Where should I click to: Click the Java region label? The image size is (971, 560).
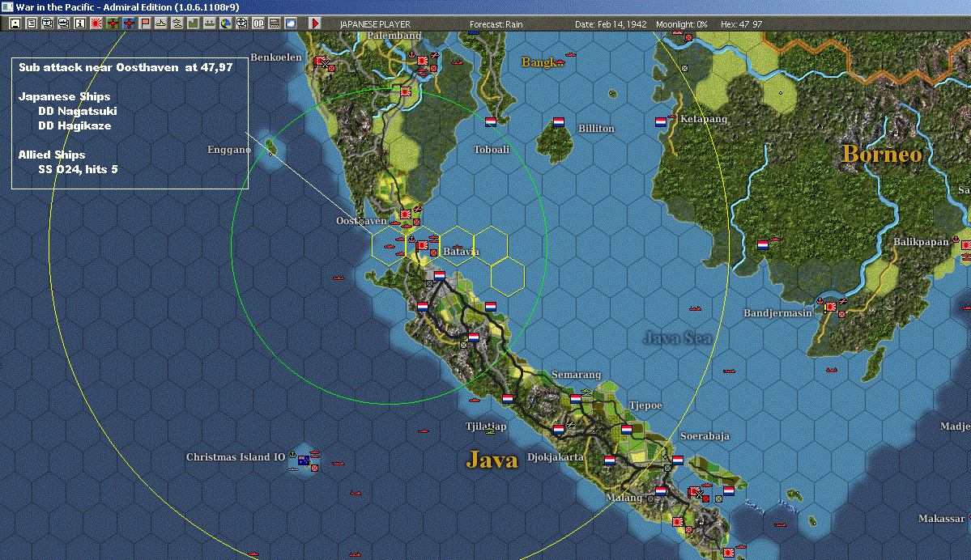(492, 460)
